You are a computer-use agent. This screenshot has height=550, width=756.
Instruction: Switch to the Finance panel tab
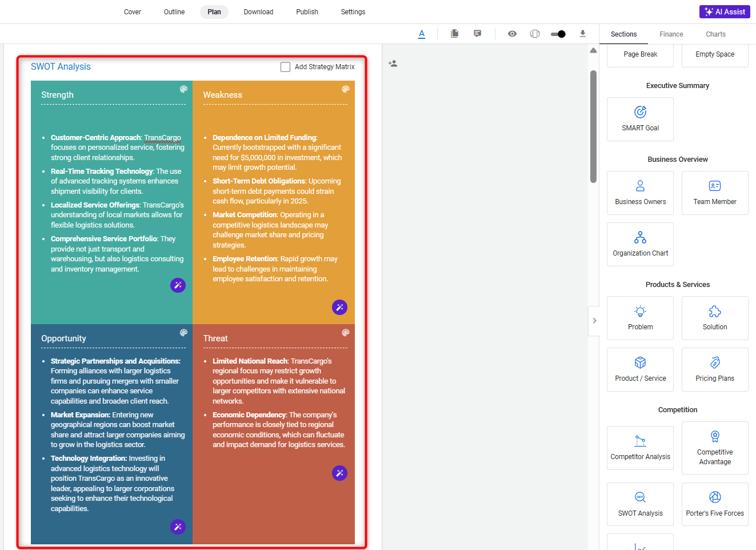pyautogui.click(x=671, y=34)
